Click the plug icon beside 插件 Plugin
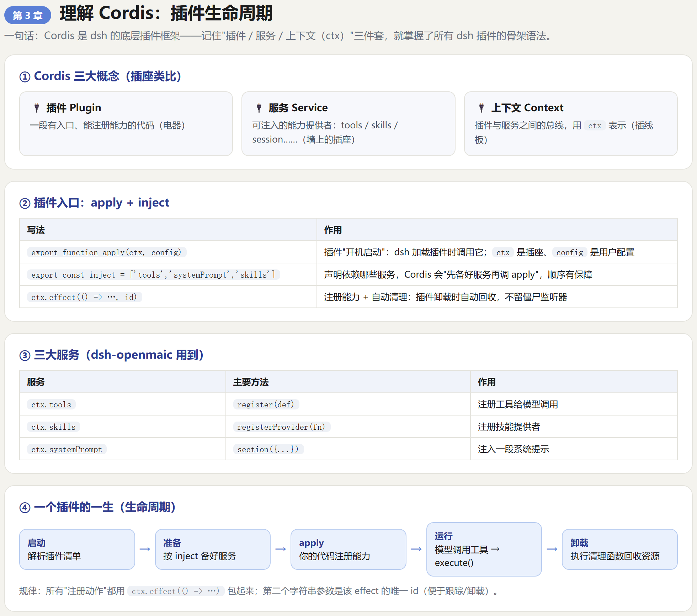697x616 pixels. click(x=37, y=108)
